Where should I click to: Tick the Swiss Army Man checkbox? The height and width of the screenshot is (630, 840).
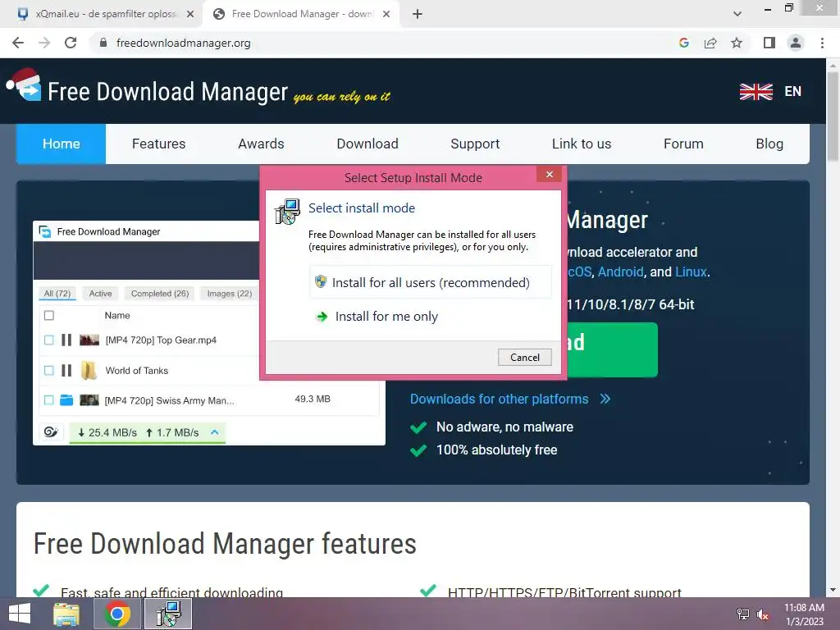(49, 400)
